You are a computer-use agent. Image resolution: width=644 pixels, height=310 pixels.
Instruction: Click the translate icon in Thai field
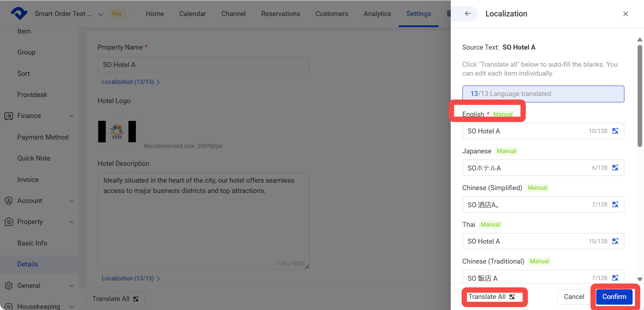click(615, 241)
